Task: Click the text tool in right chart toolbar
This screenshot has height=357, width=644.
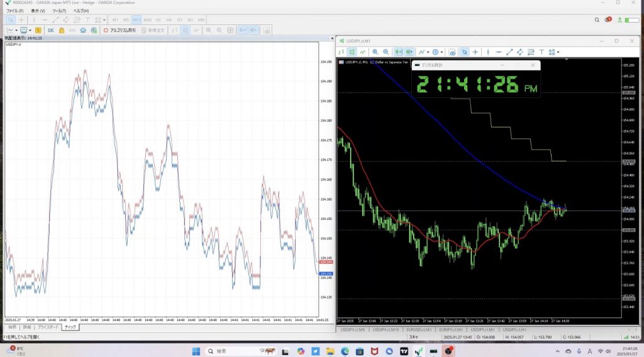Action: (x=541, y=52)
